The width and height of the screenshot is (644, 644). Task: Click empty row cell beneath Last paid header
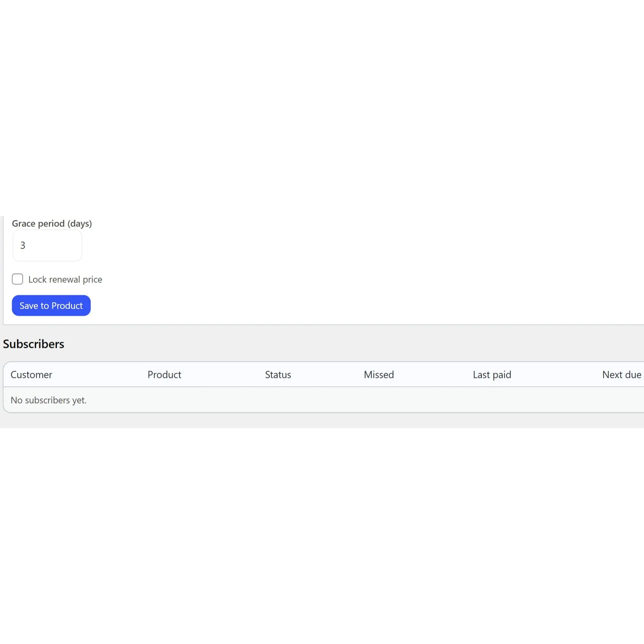point(492,400)
